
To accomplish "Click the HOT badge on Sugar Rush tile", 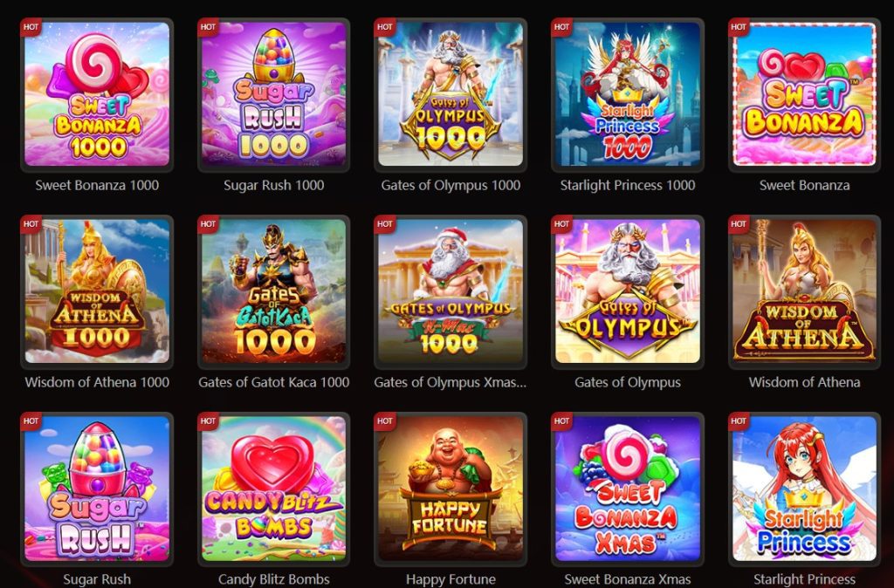I will click(x=31, y=421).
